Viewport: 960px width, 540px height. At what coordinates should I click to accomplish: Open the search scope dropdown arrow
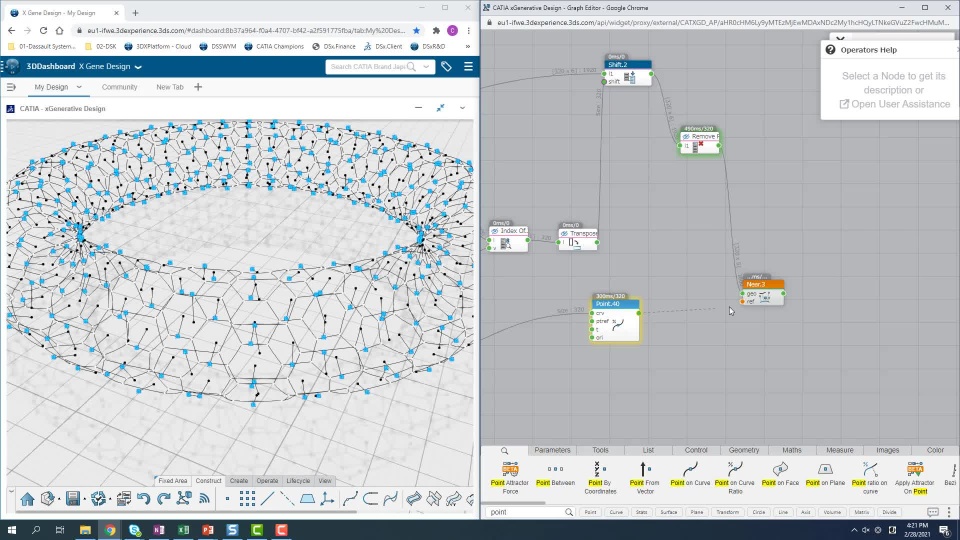pyautogui.click(x=426, y=66)
